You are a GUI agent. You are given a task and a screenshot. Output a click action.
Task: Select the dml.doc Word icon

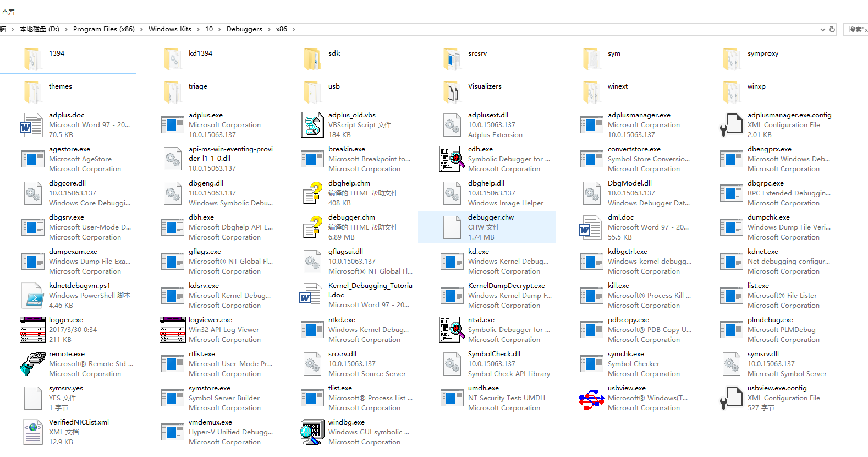coord(591,227)
